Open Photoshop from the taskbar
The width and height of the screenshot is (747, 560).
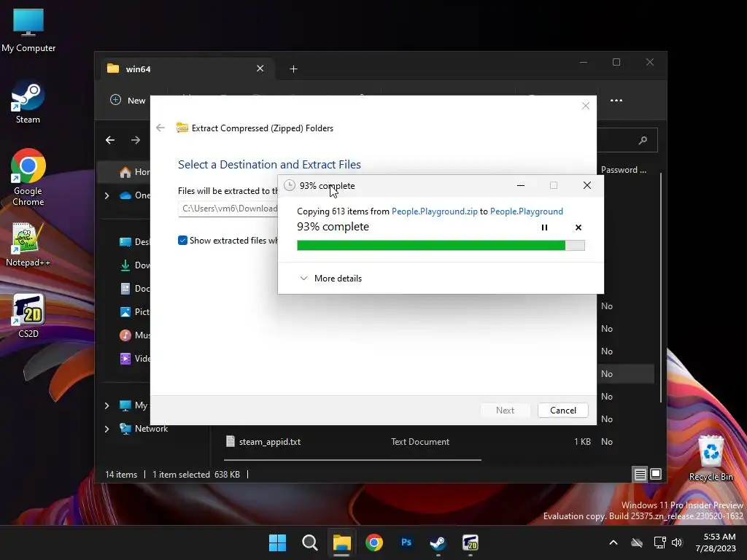pyautogui.click(x=406, y=542)
